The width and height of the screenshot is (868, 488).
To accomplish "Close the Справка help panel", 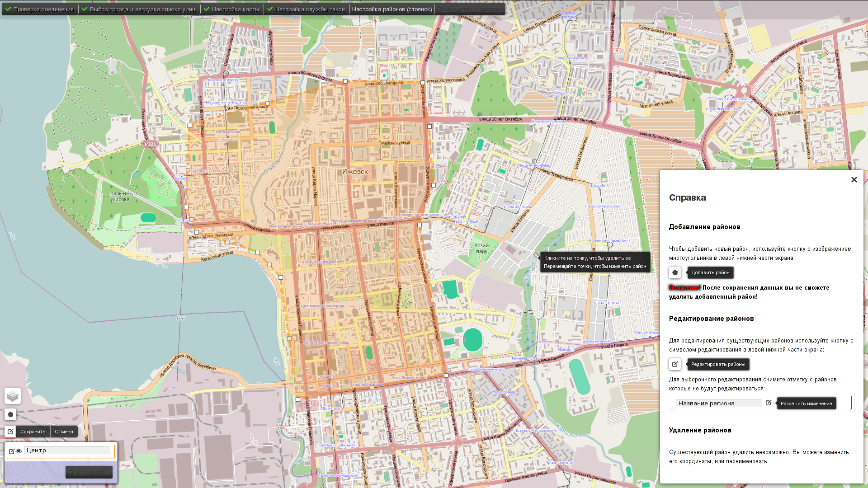I will tap(854, 180).
